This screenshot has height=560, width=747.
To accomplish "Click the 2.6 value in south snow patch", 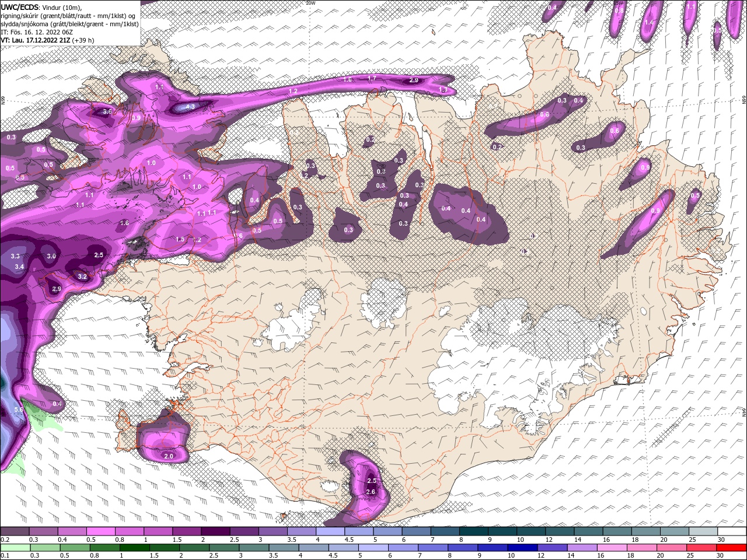I will [370, 492].
